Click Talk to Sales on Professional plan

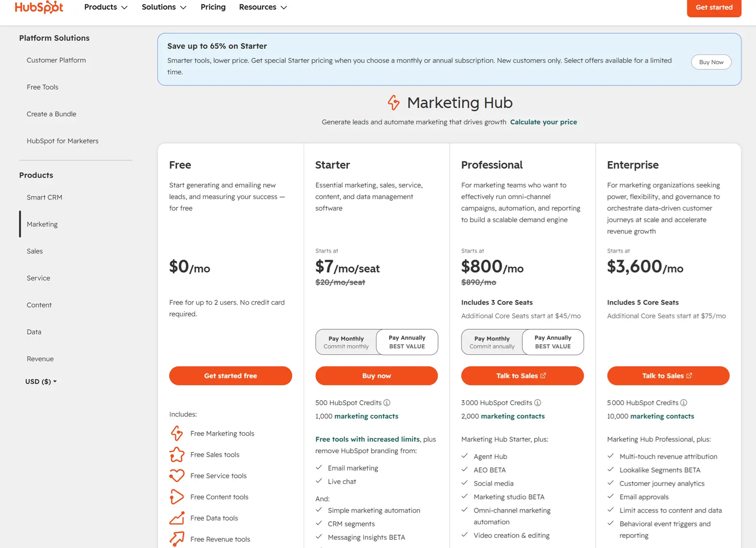coord(522,375)
